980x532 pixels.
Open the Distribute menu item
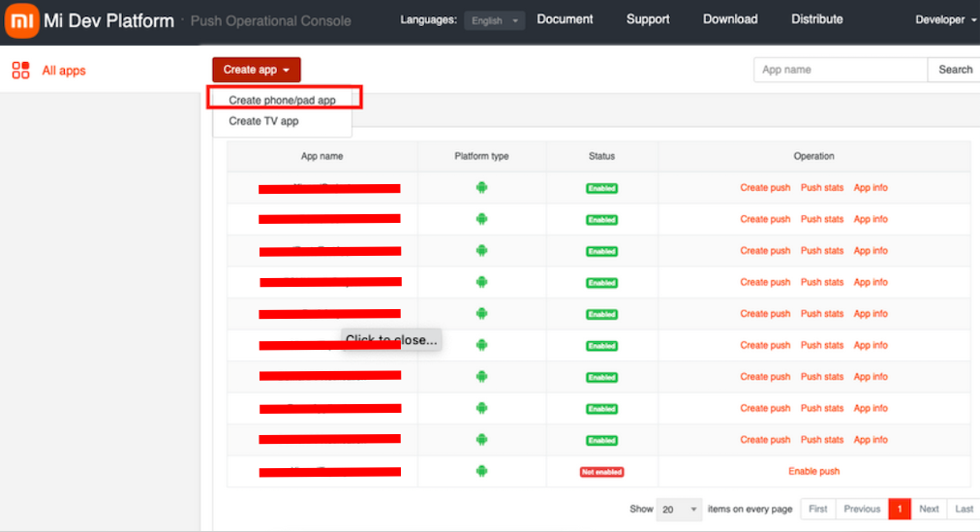point(817,19)
